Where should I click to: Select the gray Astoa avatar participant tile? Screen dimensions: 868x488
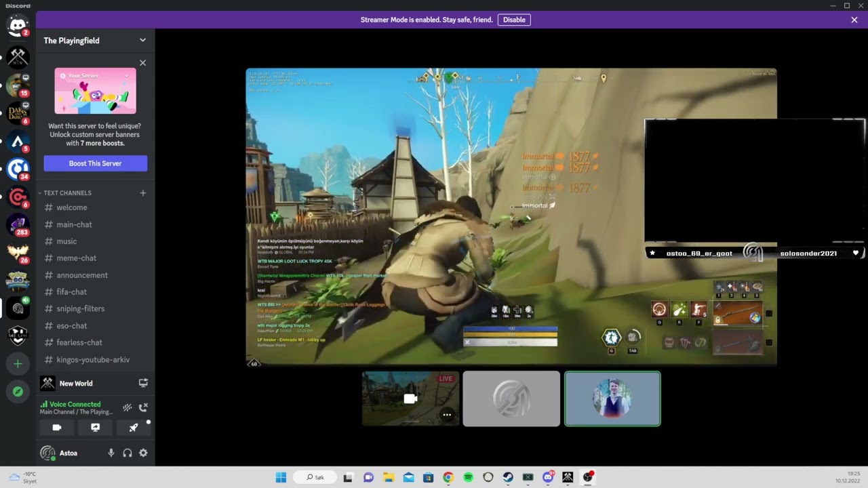coord(511,399)
